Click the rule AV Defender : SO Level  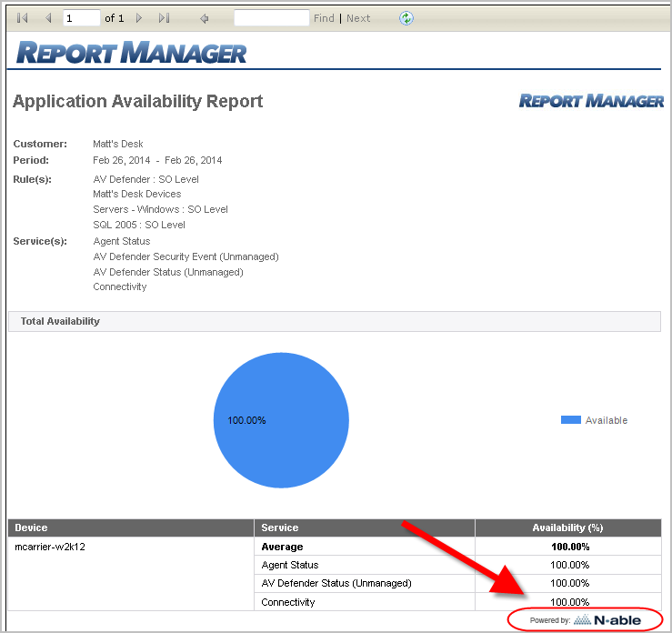(x=145, y=179)
